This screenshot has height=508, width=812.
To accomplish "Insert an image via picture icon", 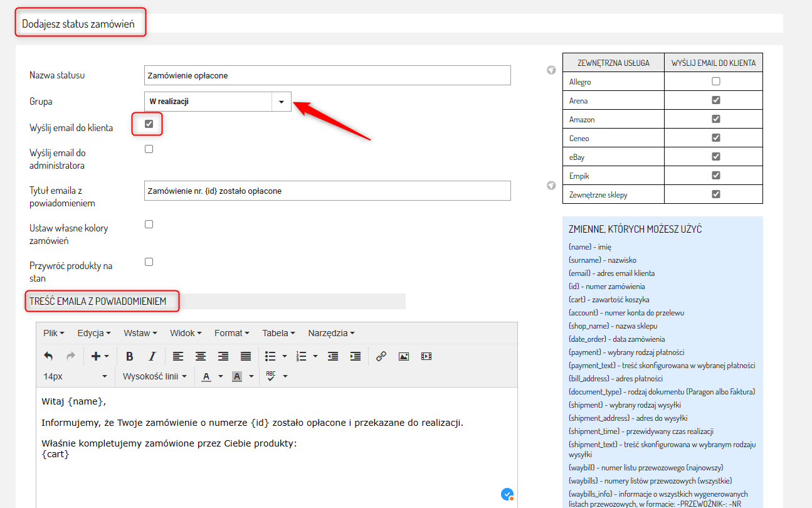I will (x=404, y=356).
